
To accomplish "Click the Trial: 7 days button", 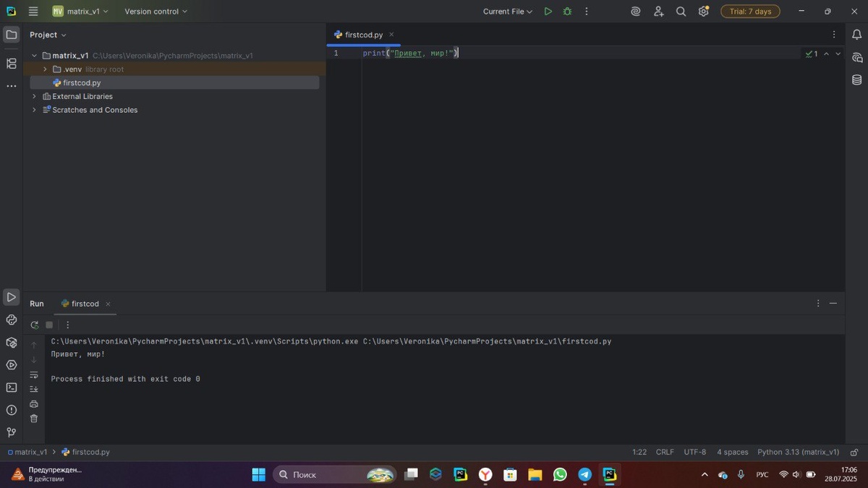I will (750, 12).
